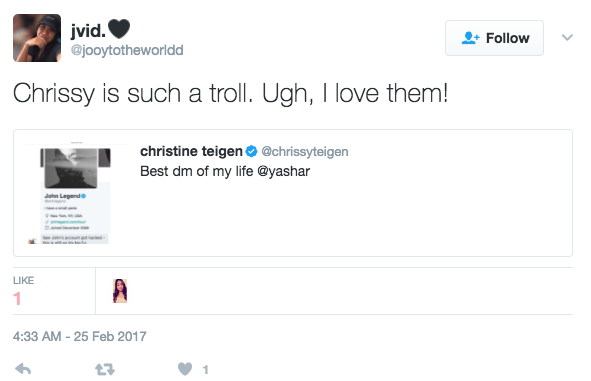Open the @jooytotheworldd handle link
The image size is (591, 381).
coord(127,50)
